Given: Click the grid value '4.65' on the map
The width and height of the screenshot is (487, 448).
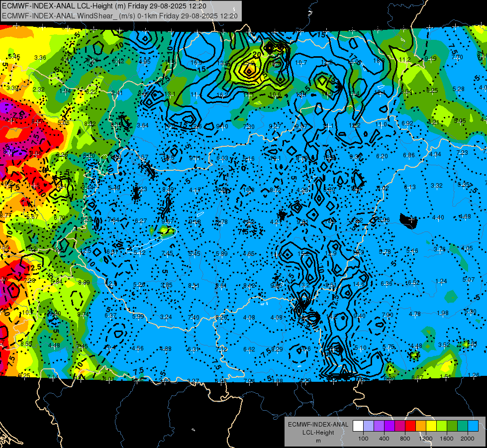Looking at the screenshot, I should pyautogui.click(x=249, y=254).
